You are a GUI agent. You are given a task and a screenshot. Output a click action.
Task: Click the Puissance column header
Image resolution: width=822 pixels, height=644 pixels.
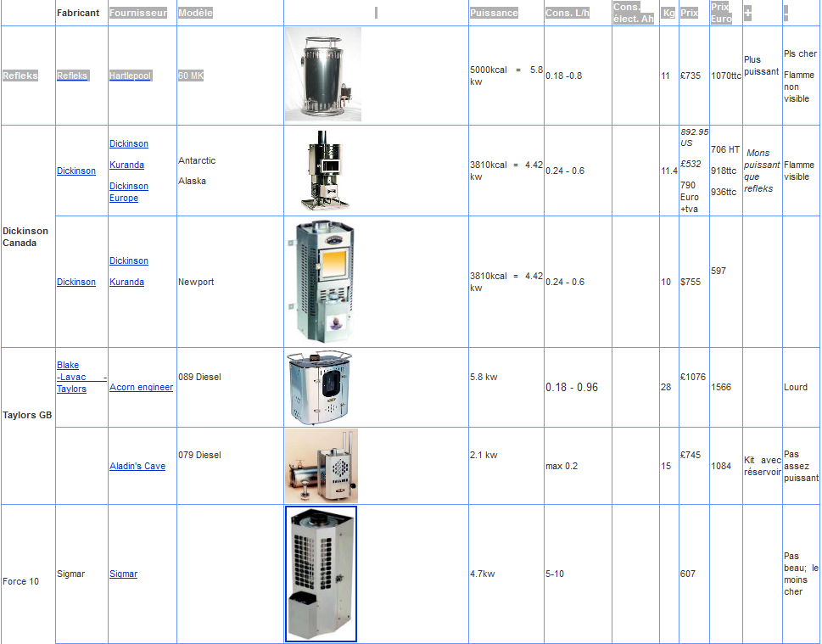point(494,13)
